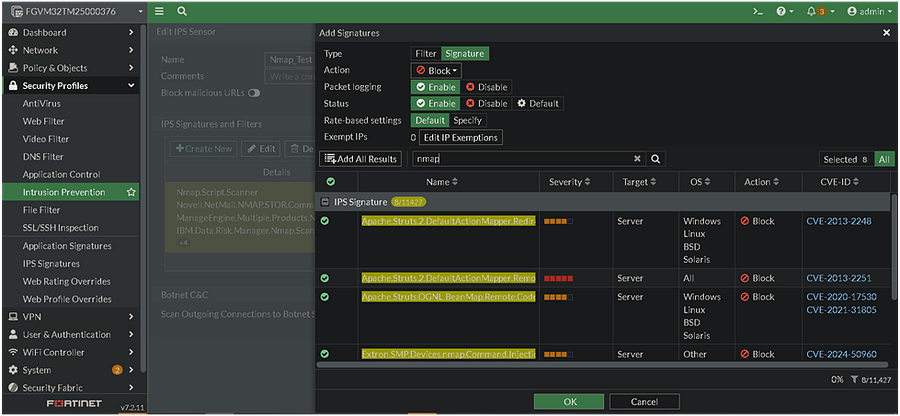Image resolution: width=900 pixels, height=416 pixels.
Task: Expand the Network menu
Action: click(x=70, y=50)
